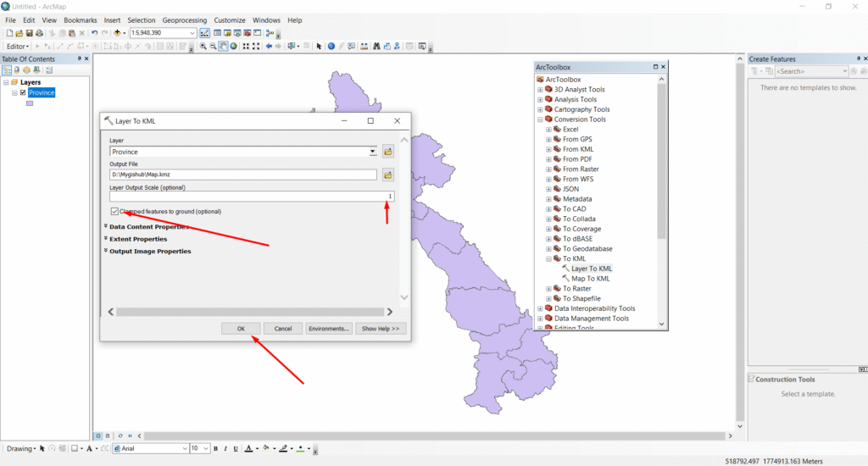Toggle Bold text formatting

coord(215,448)
